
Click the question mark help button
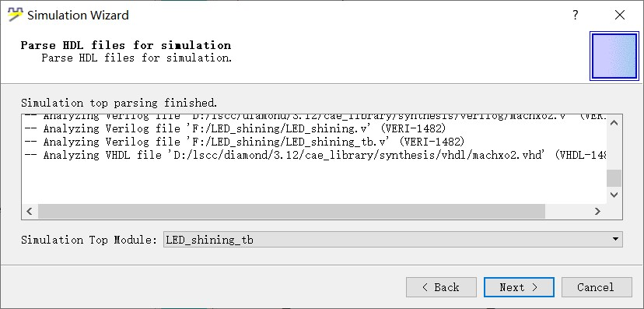click(576, 16)
